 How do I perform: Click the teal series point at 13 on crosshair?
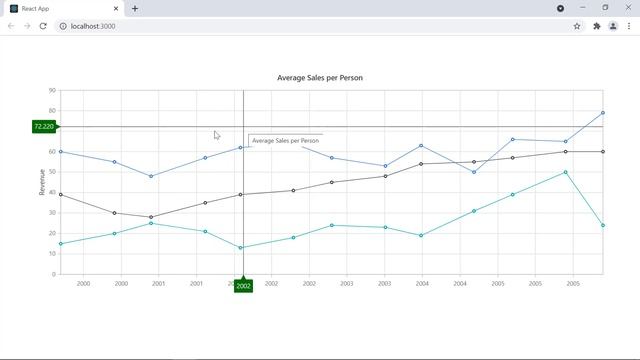(240, 248)
